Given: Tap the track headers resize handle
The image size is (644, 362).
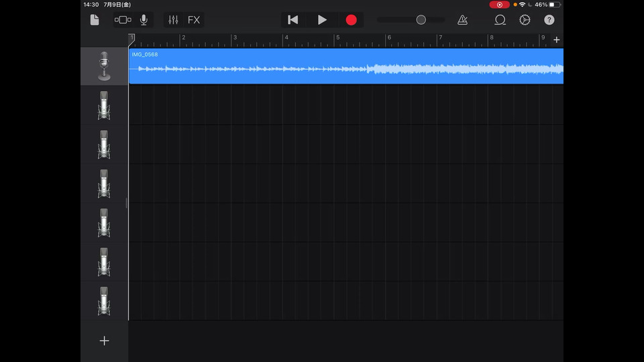Looking at the screenshot, I should (127, 202).
